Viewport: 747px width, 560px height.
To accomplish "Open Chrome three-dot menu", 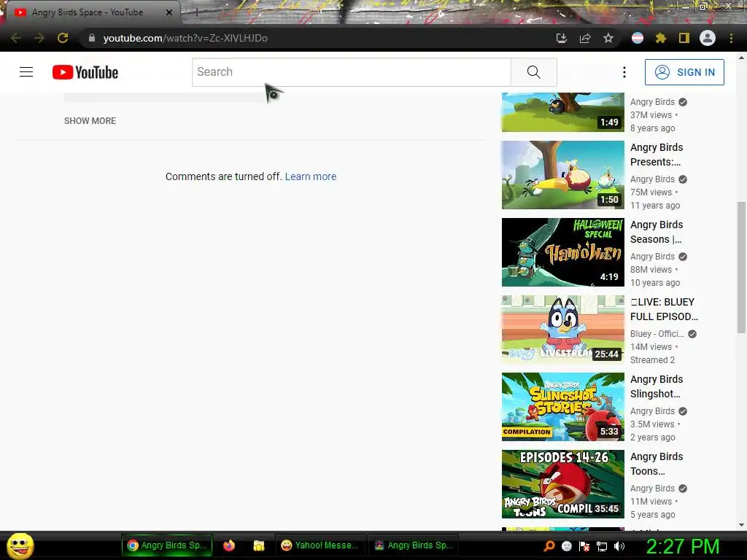I will (x=731, y=38).
